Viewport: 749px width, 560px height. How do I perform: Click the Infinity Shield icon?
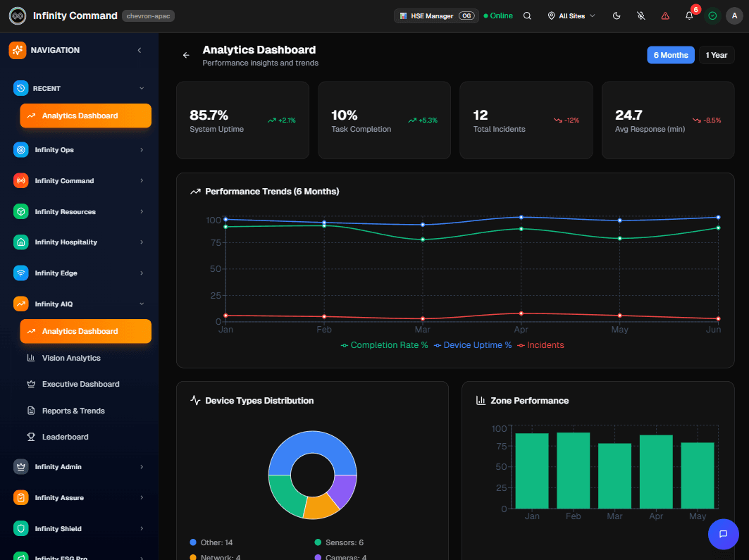pyautogui.click(x=21, y=528)
